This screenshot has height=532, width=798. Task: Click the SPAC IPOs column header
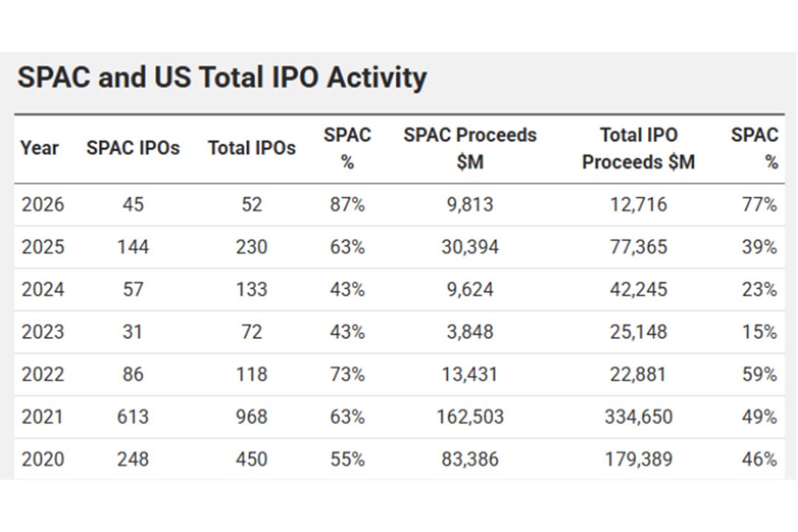coord(133,148)
